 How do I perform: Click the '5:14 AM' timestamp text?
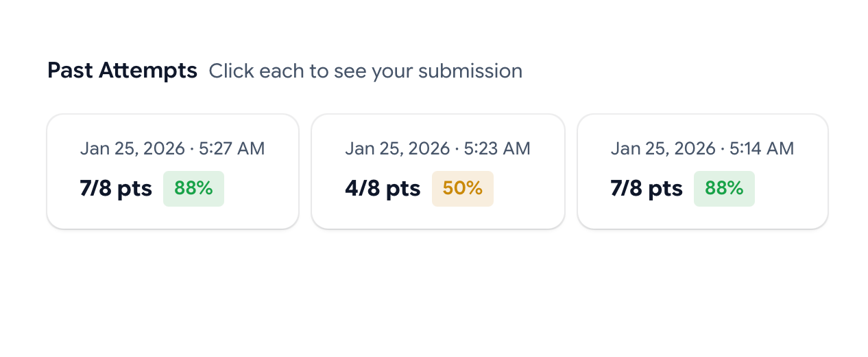(761, 148)
